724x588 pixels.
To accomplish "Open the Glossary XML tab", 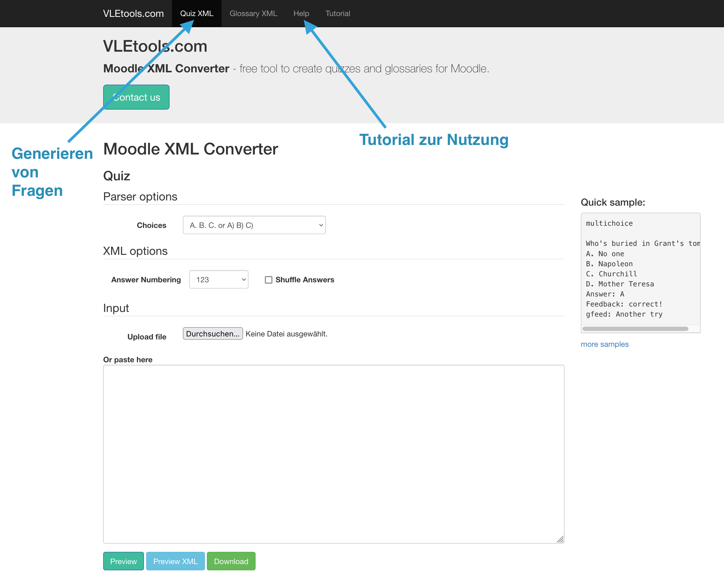I will [253, 14].
